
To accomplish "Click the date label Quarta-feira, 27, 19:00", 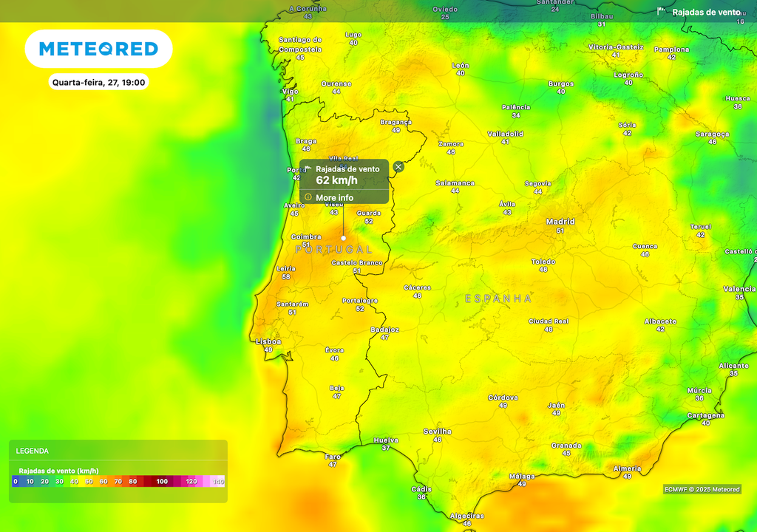I will (98, 83).
